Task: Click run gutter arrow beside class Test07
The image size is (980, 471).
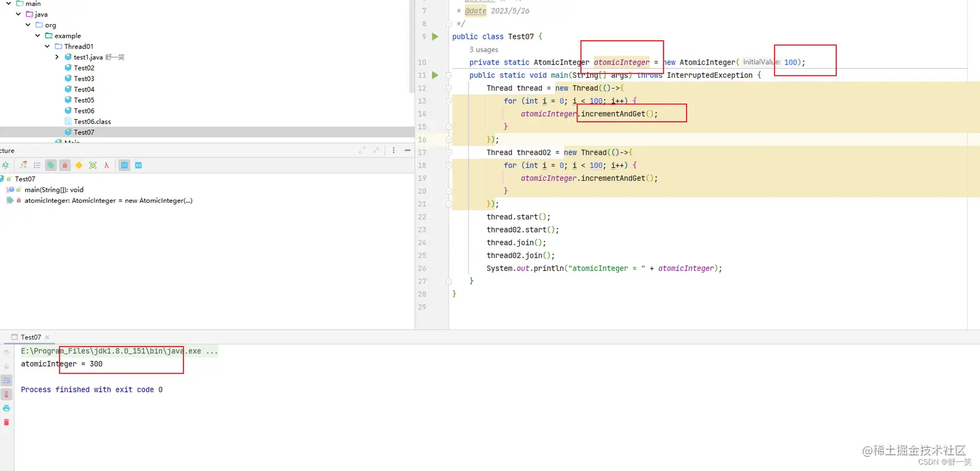Action: [436, 36]
